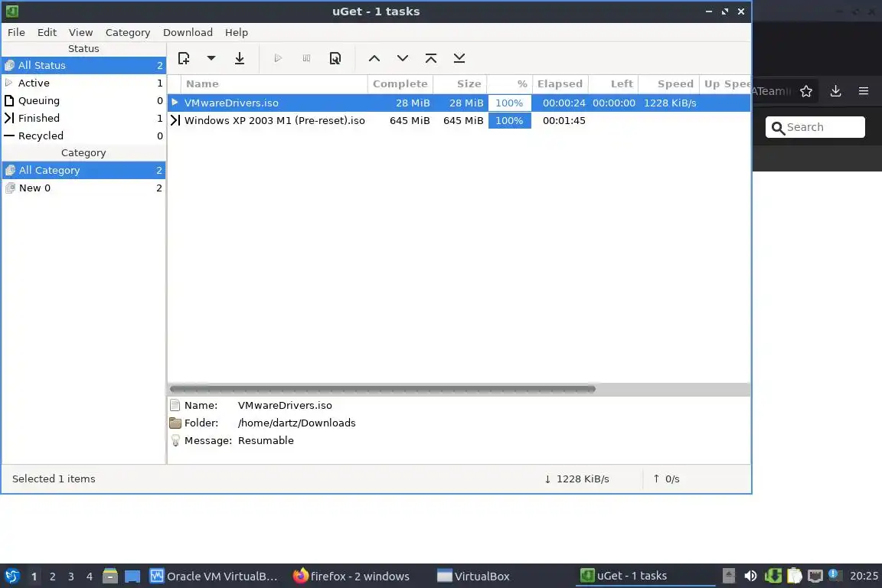Click the Finished status icon in sidebar
This screenshot has width=882, height=588.
(x=9, y=118)
